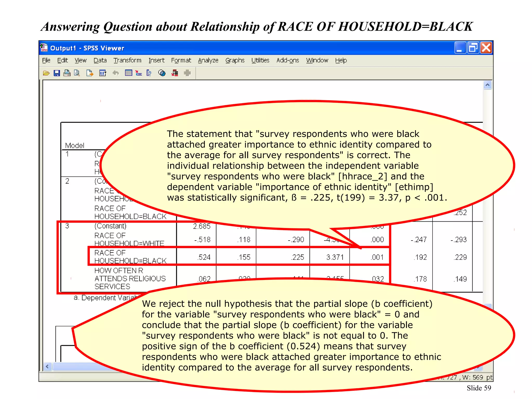Open the Graphs menu
532x399 pixels.
pos(235,61)
